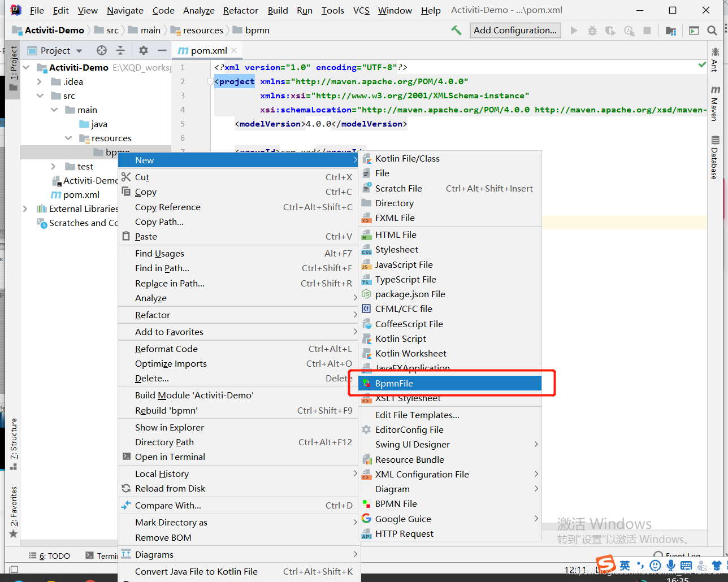Expand Local History submenu
The width and height of the screenshot is (728, 582).
(x=238, y=474)
